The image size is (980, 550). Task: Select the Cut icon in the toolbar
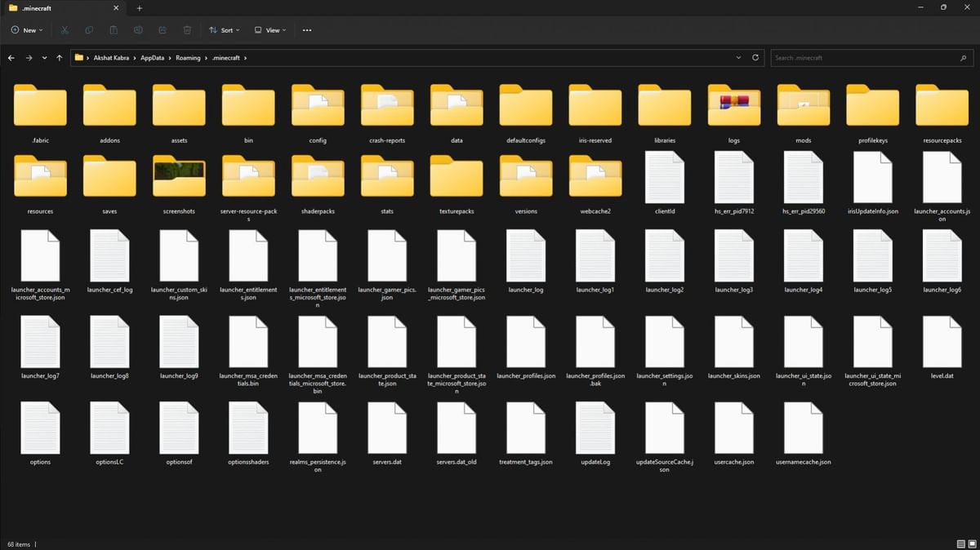click(64, 29)
